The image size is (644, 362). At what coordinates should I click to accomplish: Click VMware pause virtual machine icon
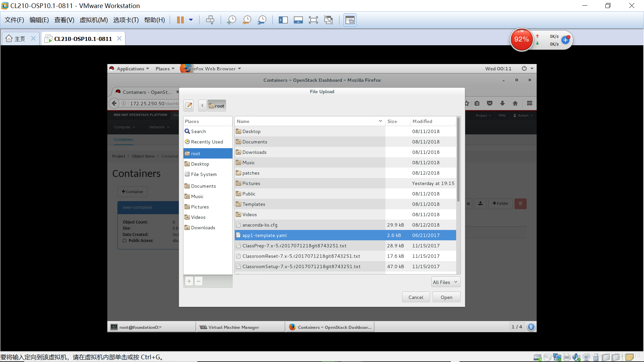pos(180,20)
